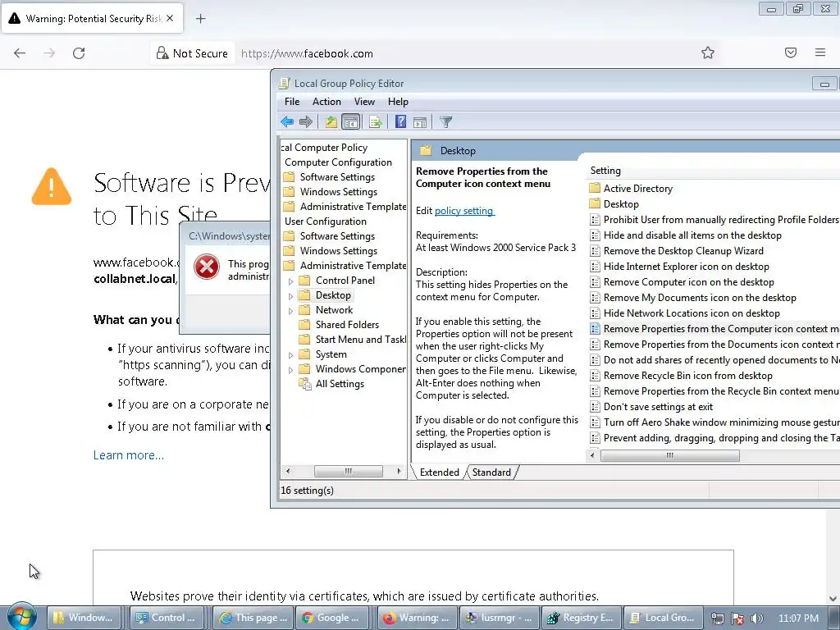The height and width of the screenshot is (630, 840).
Task: Go back in Firefox browser
Action: pyautogui.click(x=20, y=53)
